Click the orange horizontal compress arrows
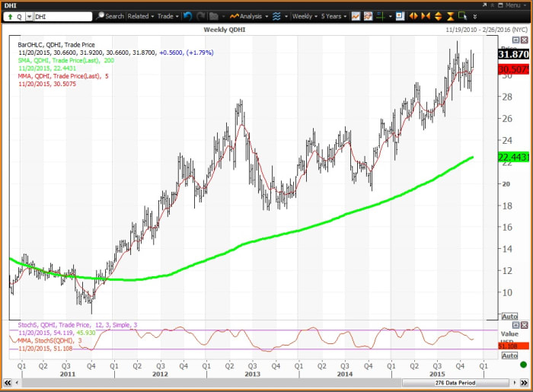The height and width of the screenshot is (392, 533). pos(426,15)
